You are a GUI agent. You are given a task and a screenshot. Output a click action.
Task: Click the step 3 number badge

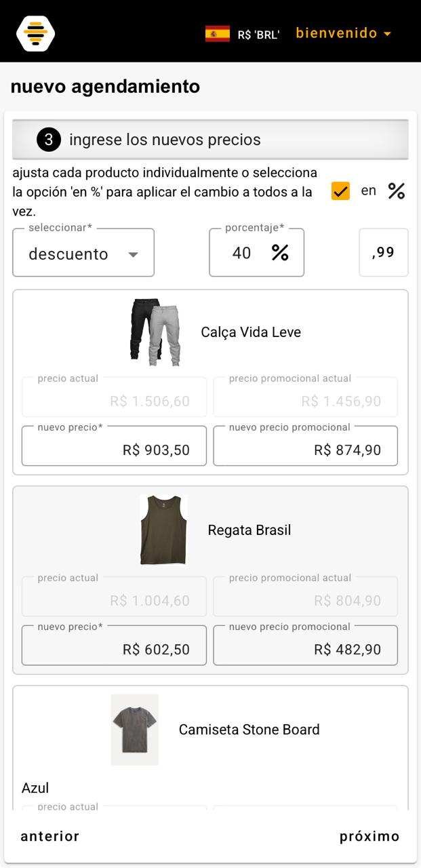[x=49, y=140]
